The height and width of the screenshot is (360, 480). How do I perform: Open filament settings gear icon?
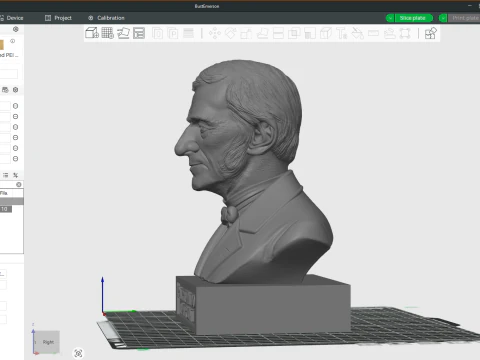click(x=16, y=90)
